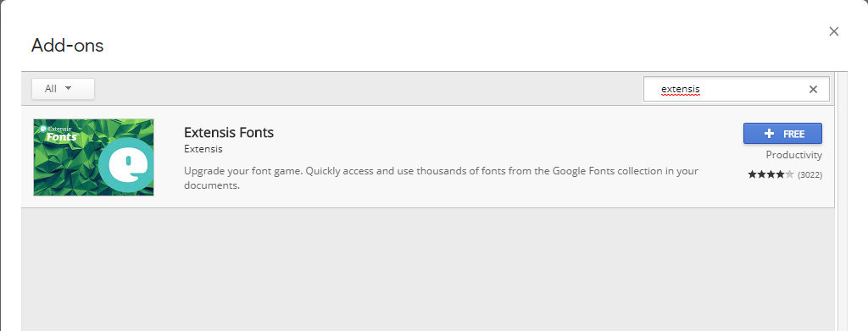This screenshot has height=331, width=868.
Task: Open the Extensis Fonts green thumbnail image
Action: click(x=93, y=157)
